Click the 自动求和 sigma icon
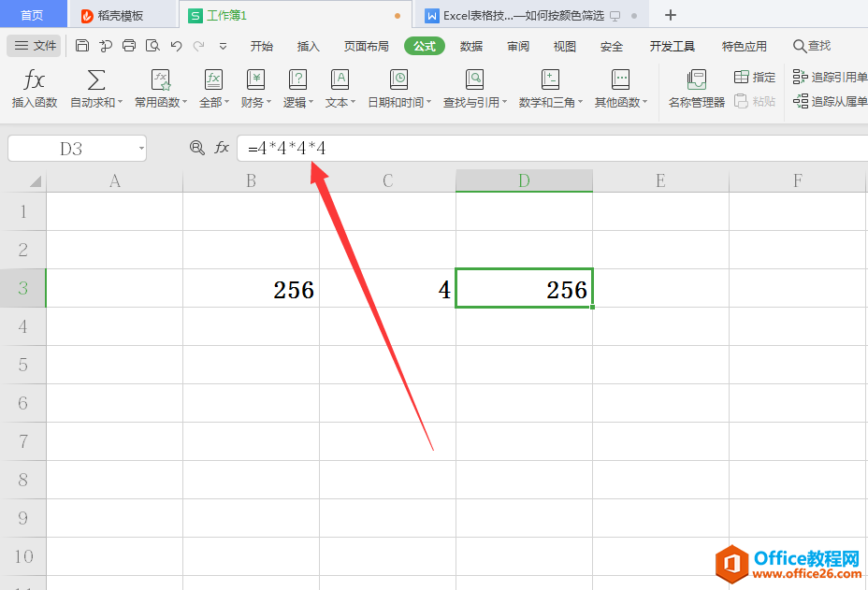Image resolution: width=868 pixels, height=590 pixels. pos(96,80)
